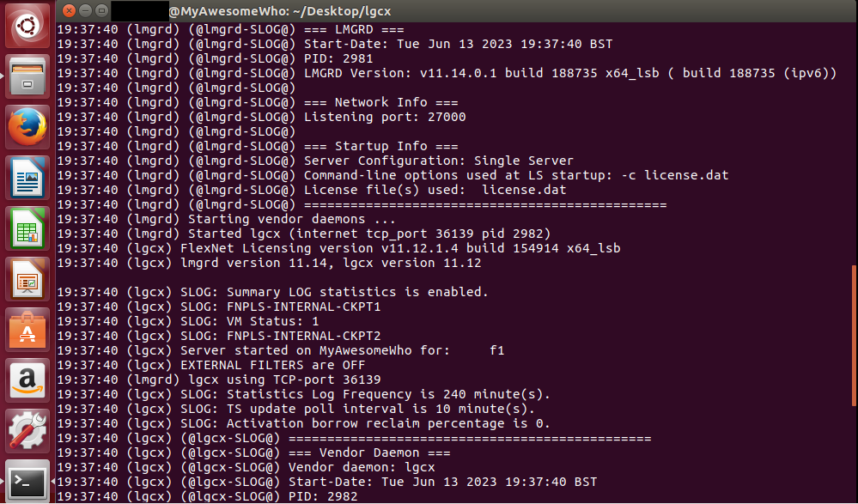Open LibreOffice Writer from the launcher
The height and width of the screenshot is (504, 858).
[x=27, y=179]
